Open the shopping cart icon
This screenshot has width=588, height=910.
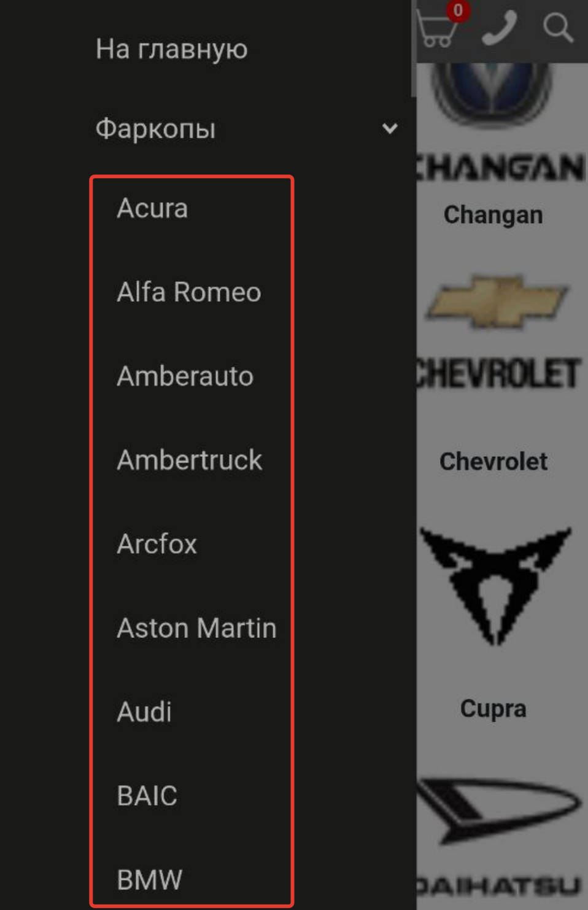(437, 28)
